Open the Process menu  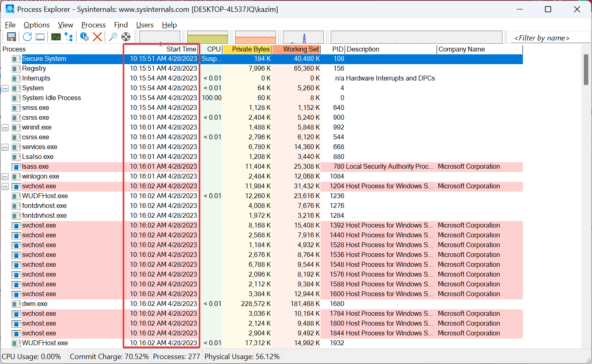(x=94, y=25)
